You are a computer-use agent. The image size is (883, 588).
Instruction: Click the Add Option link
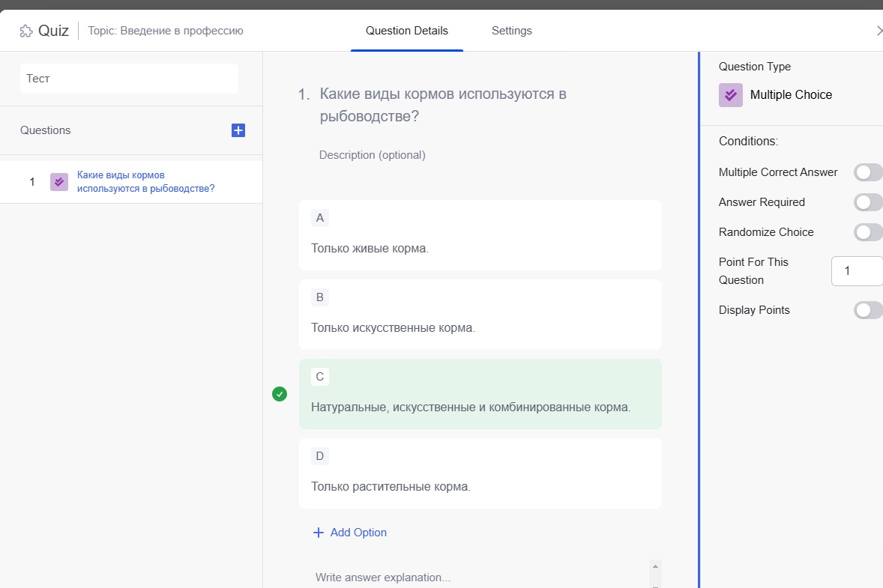358,533
